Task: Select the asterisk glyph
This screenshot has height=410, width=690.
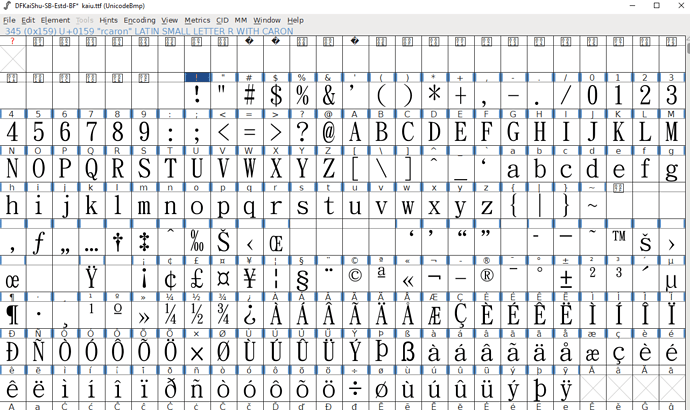Action: tap(435, 95)
